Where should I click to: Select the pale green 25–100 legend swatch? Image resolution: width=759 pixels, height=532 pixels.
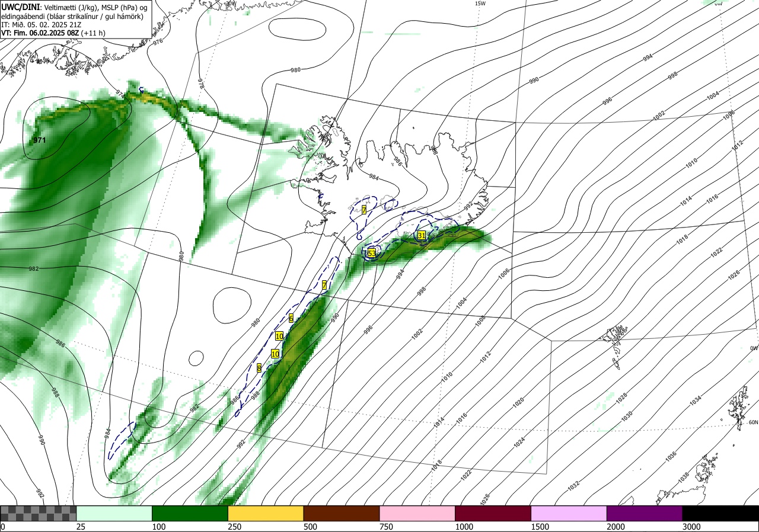(114, 513)
